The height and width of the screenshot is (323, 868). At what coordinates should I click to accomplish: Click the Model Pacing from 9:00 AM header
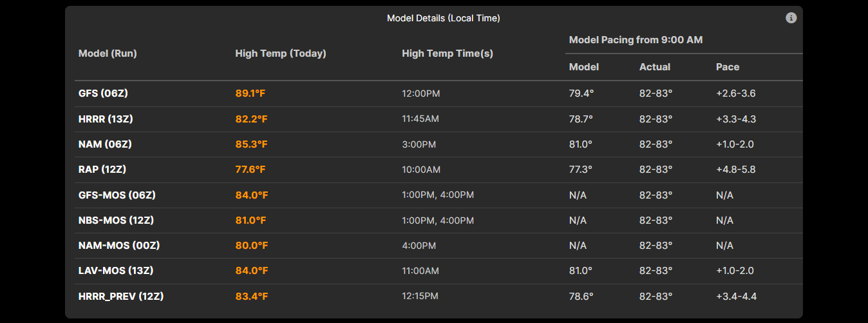point(636,40)
